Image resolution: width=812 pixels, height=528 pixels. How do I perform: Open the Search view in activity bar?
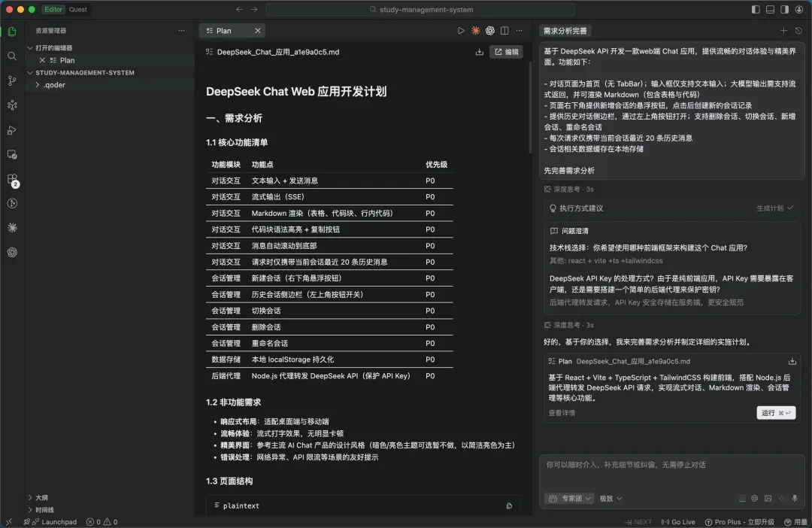click(12, 56)
